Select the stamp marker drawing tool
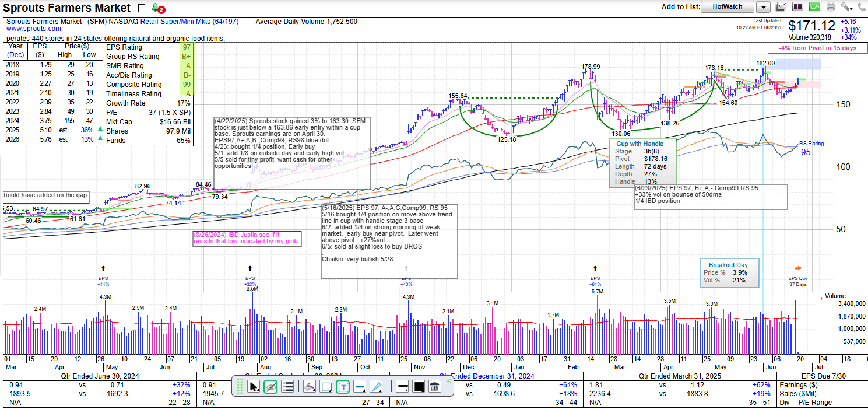868x409 pixels. [x=310, y=386]
